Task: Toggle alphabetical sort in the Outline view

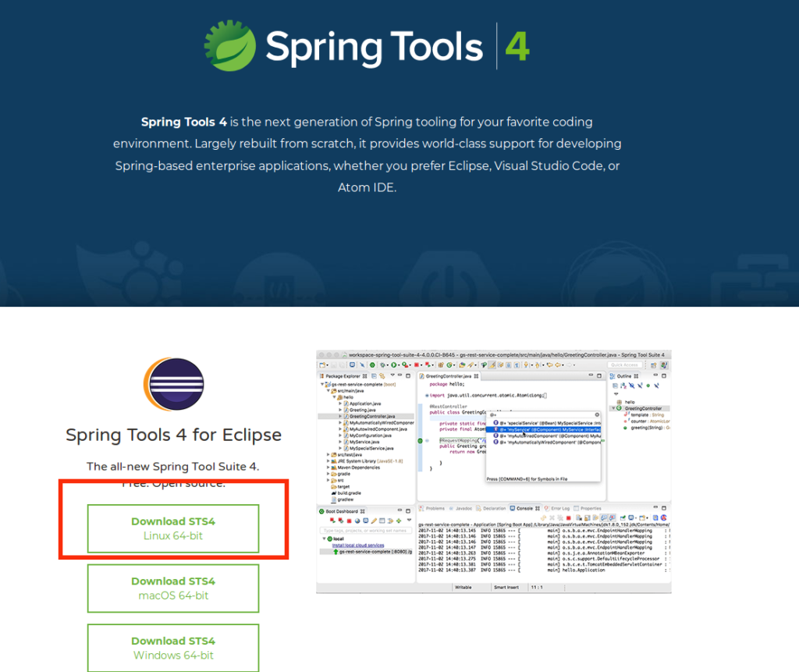Action: pos(623,384)
